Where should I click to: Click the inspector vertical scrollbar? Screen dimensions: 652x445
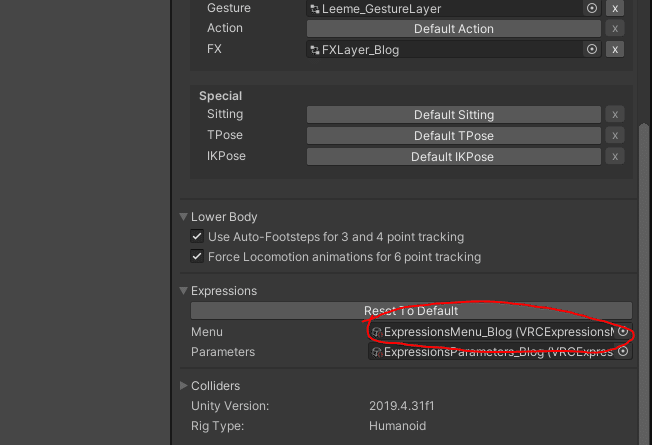(644, 283)
